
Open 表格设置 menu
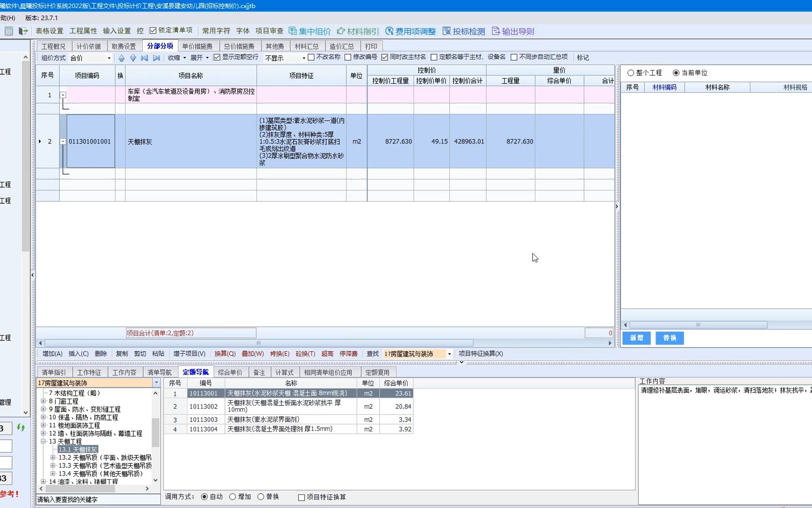coord(49,31)
